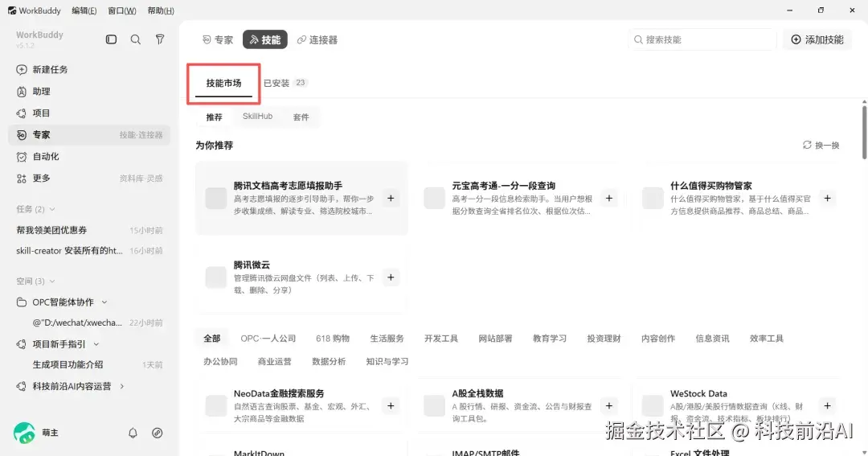Filter by 开发工具 category
The image size is (868, 456).
pos(441,339)
